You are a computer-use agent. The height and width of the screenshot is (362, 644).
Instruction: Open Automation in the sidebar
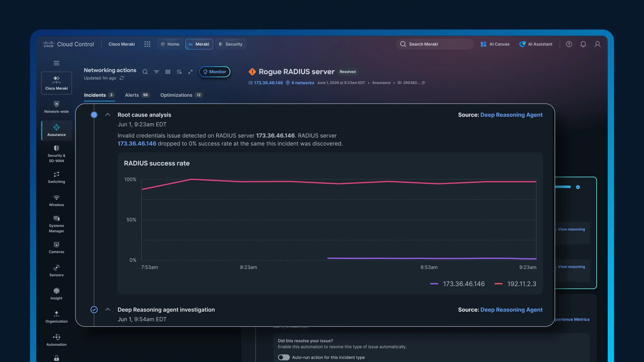coord(56,340)
